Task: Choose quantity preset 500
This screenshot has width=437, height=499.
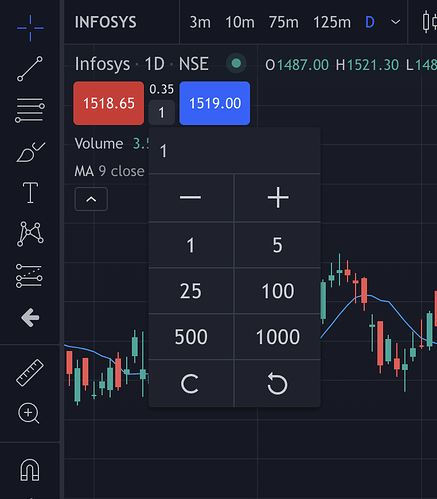Action: coord(191,337)
